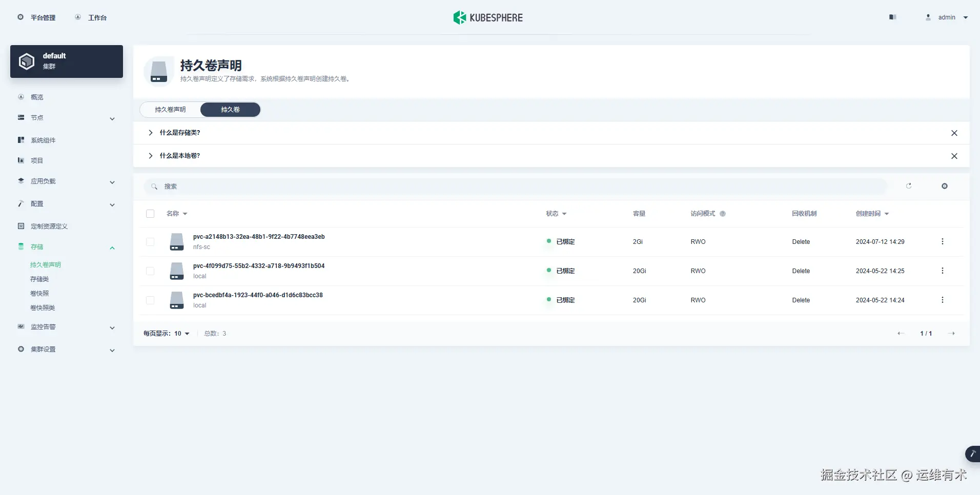Click volume icon for pvc-a2148b13 row

(177, 242)
